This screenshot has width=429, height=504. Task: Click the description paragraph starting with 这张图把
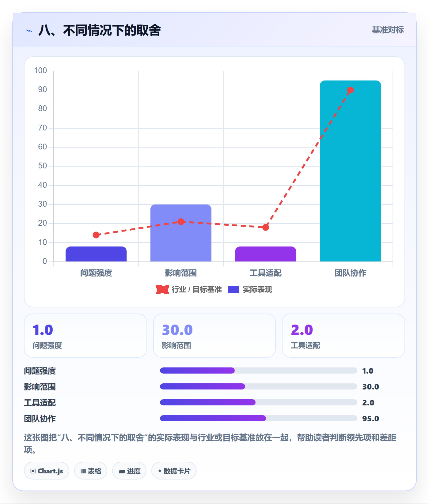[x=210, y=444]
